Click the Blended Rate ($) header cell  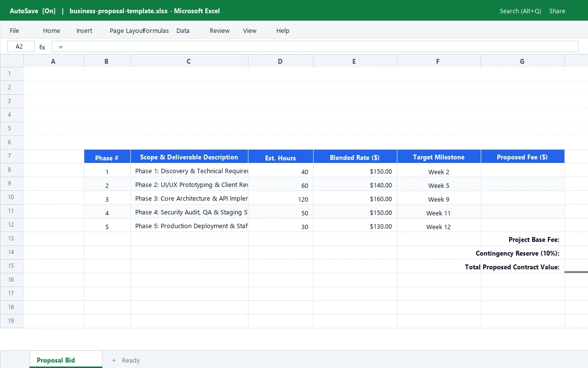pos(355,157)
